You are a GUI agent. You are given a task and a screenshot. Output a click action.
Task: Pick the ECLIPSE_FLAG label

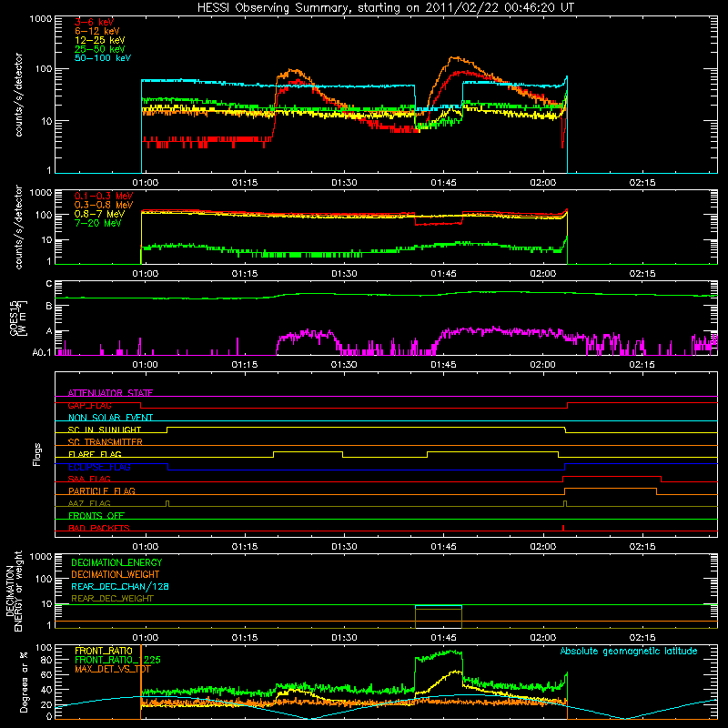tap(99, 467)
